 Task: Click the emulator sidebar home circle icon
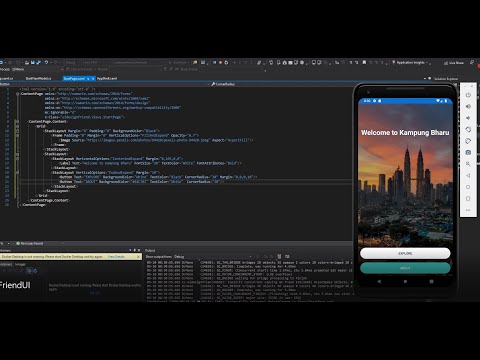[x=468, y=187]
